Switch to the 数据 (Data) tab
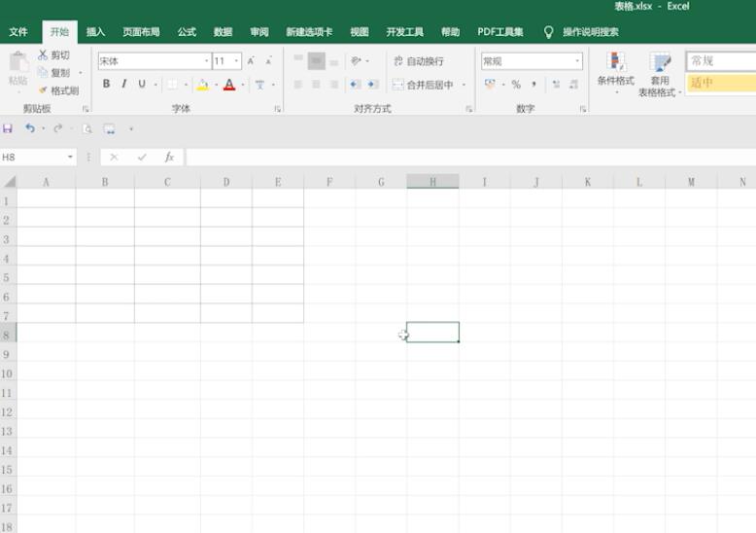Image resolution: width=756 pixels, height=533 pixels. tap(223, 32)
